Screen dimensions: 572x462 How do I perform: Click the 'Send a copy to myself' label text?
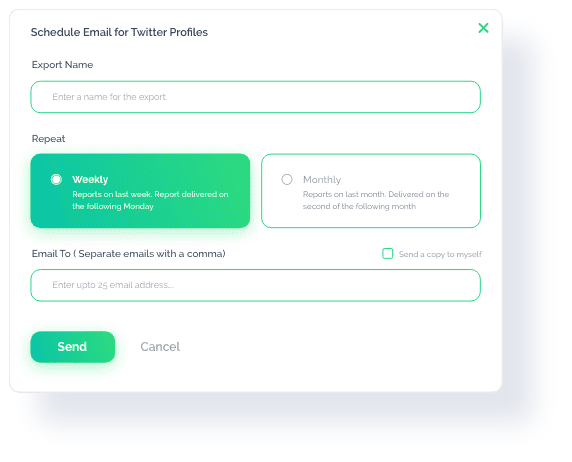(440, 254)
